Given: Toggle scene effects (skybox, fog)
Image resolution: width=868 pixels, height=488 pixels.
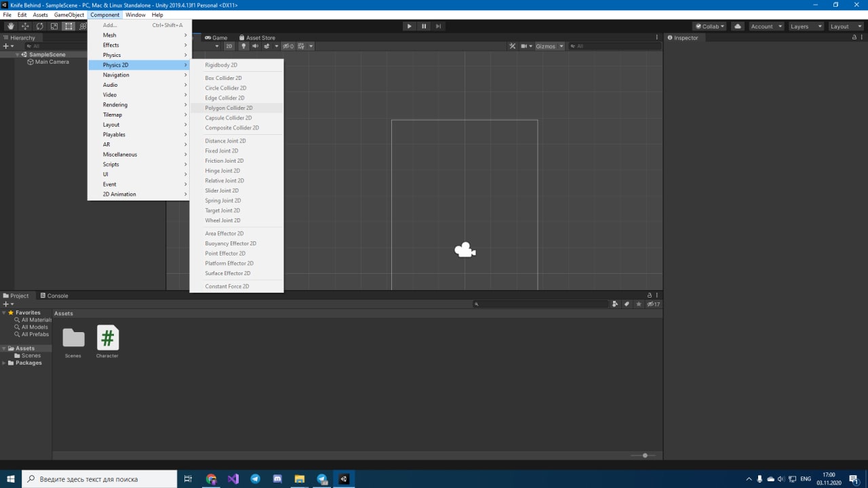Looking at the screenshot, I should tap(267, 46).
